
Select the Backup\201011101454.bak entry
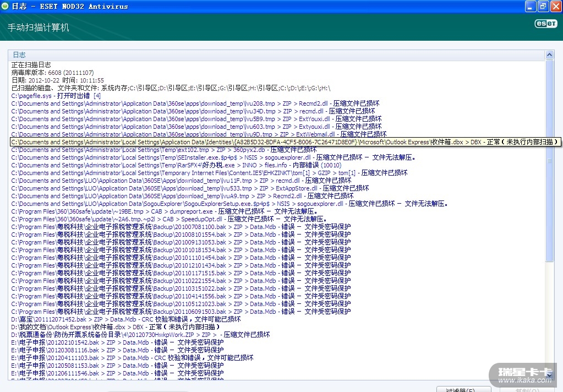point(181,258)
